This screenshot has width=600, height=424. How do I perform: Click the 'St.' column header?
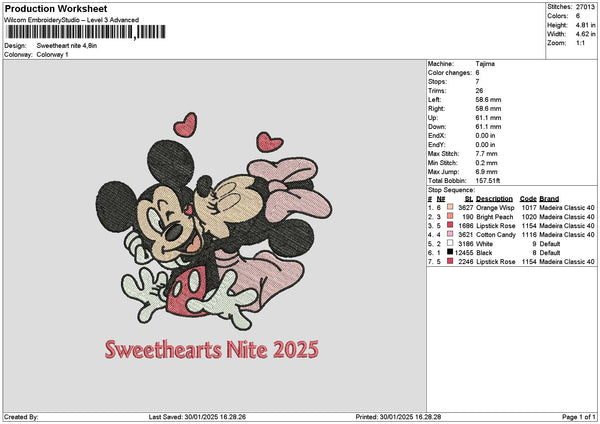point(469,199)
